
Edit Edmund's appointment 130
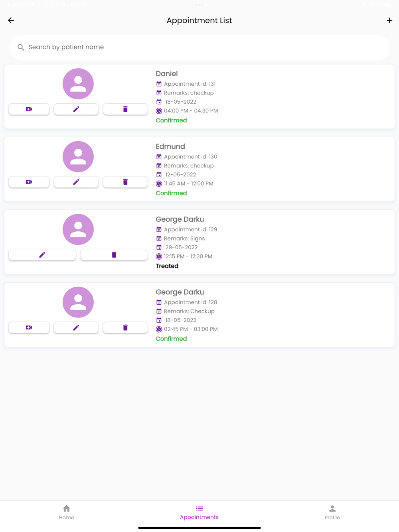[x=76, y=182]
